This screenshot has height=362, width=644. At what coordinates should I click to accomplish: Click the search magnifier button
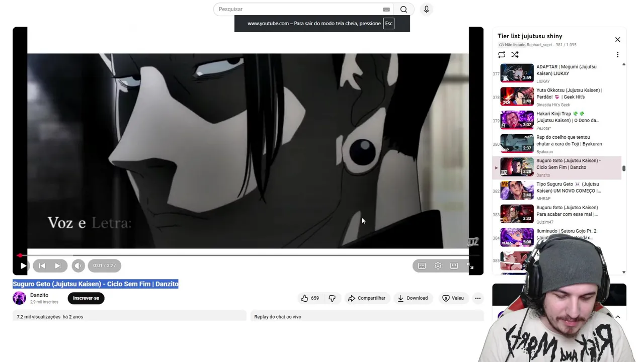(404, 9)
